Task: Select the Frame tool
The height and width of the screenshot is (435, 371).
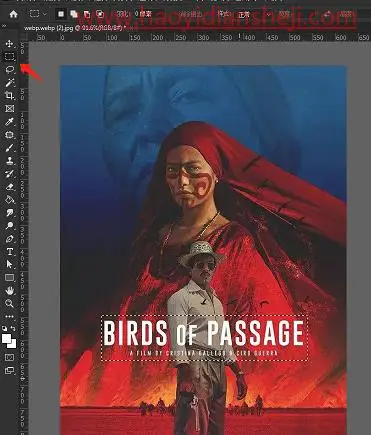Action: point(9,109)
